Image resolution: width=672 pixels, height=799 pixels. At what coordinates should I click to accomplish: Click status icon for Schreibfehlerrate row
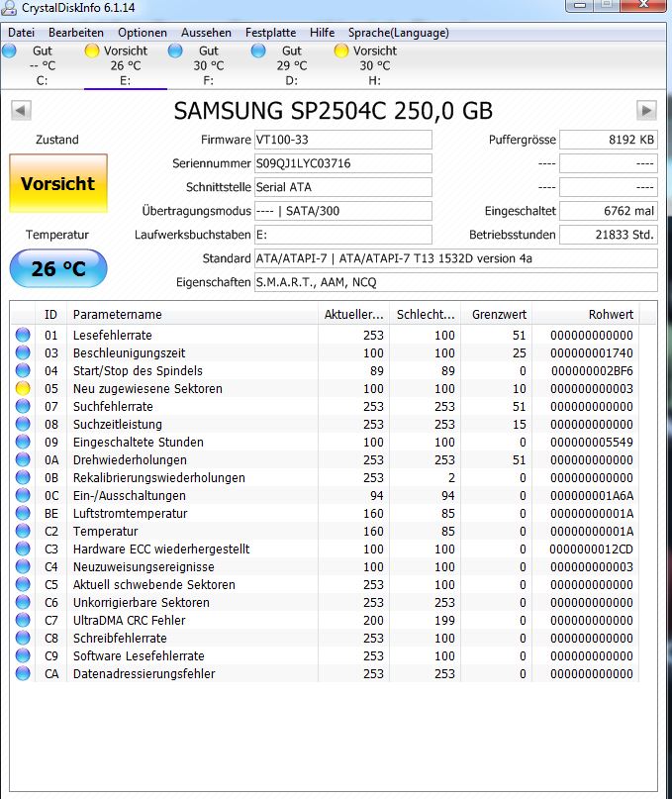pos(23,638)
